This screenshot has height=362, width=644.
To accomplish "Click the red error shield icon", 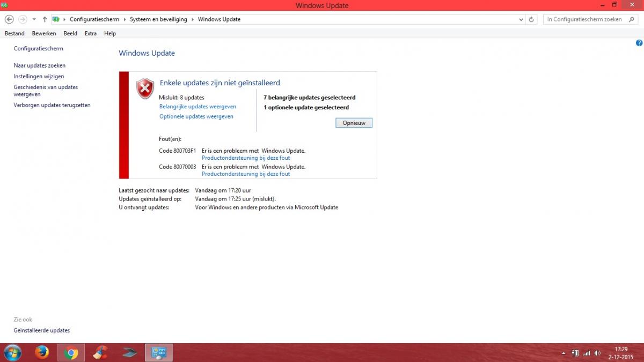I will click(x=145, y=88).
